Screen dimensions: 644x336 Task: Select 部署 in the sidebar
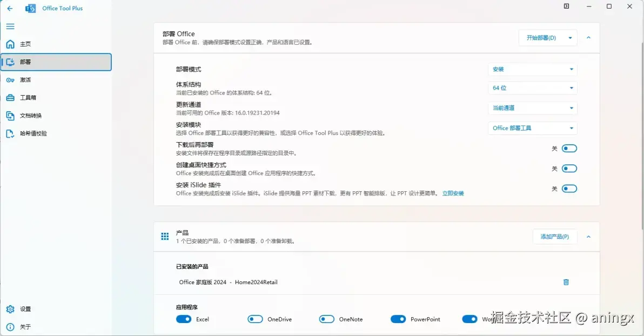point(56,62)
